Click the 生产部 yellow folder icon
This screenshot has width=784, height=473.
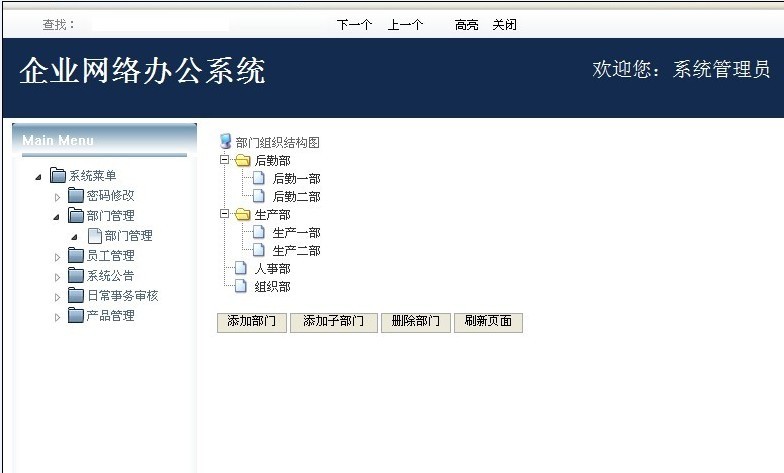tap(242, 215)
